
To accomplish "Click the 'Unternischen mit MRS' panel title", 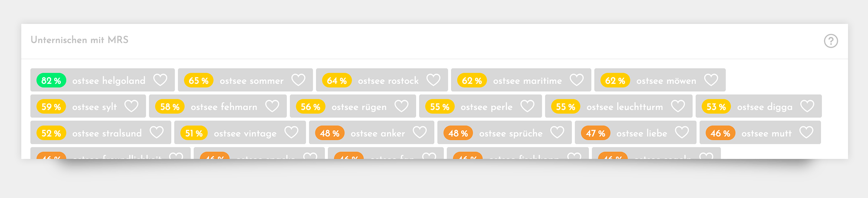I will coord(79,40).
